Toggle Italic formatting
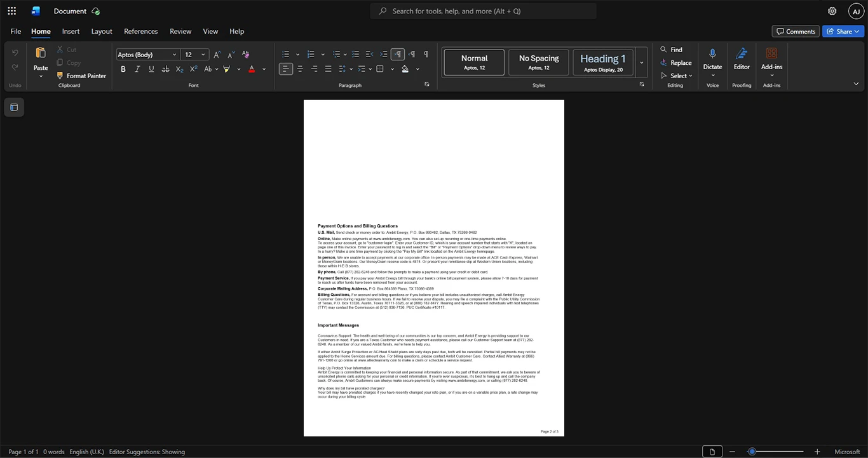This screenshot has height=458, width=868. click(137, 69)
